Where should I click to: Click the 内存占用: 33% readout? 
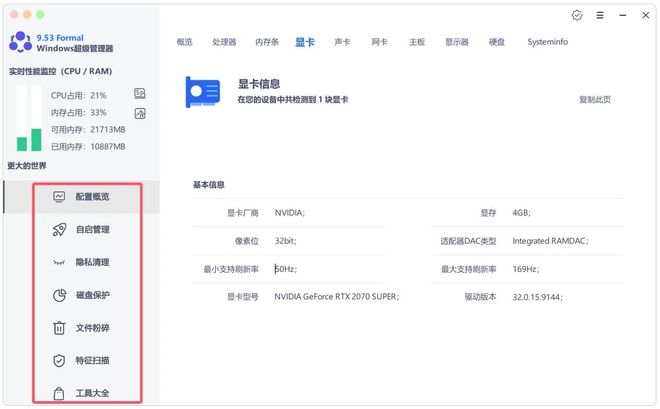coord(78,113)
